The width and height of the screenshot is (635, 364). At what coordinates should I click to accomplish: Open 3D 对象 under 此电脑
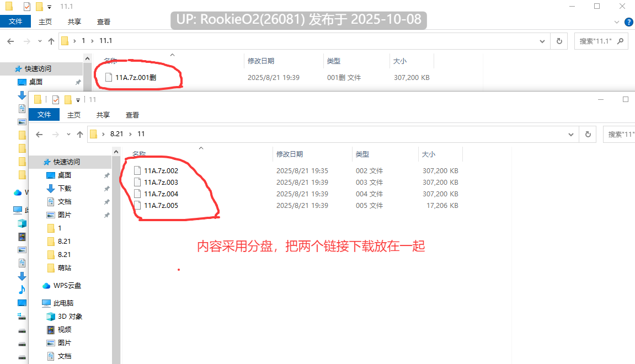coord(70,317)
